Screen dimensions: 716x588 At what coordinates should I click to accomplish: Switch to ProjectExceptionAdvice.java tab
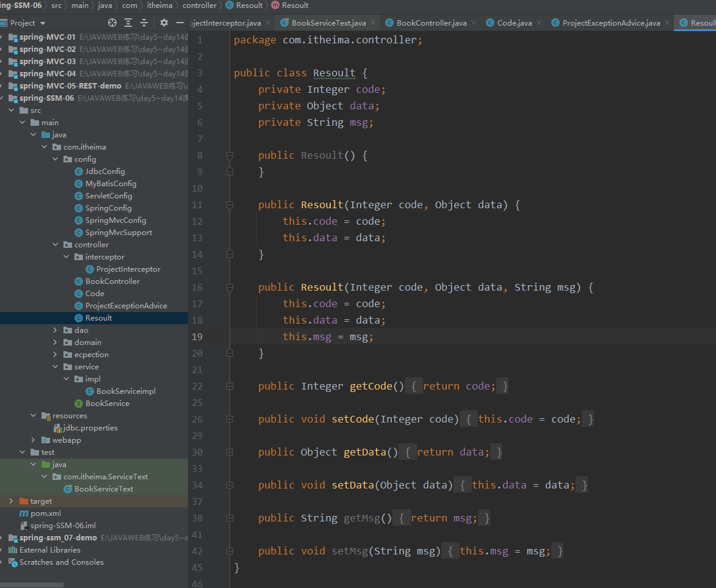[610, 23]
